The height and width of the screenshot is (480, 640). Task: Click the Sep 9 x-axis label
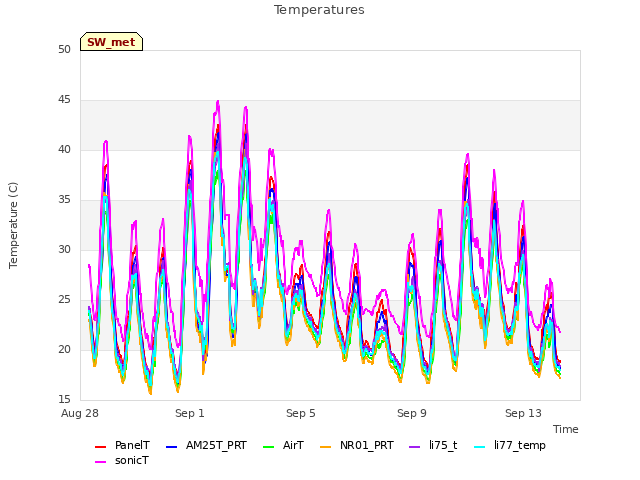pos(412,413)
